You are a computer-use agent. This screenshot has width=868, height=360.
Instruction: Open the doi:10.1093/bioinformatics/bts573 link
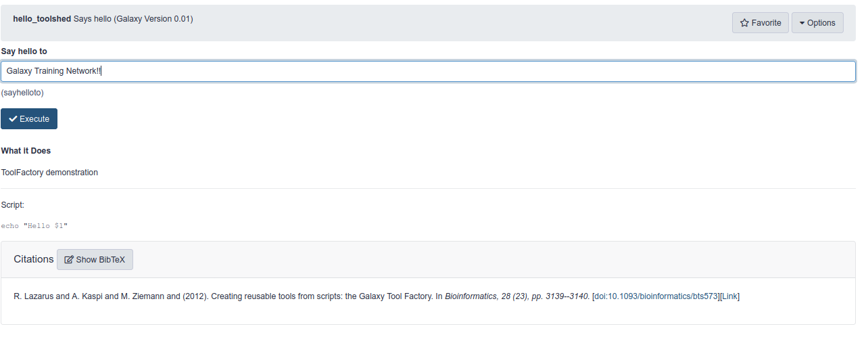pos(655,296)
